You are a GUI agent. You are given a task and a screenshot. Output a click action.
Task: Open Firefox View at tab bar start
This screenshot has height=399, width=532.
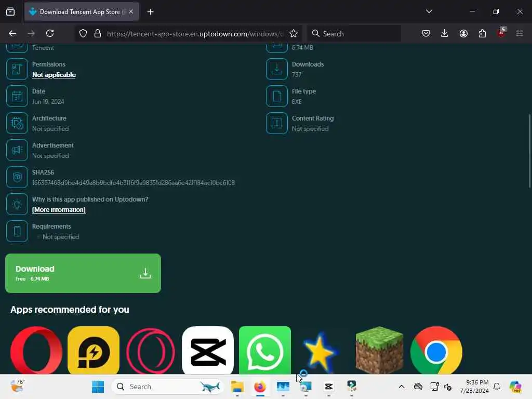click(10, 11)
